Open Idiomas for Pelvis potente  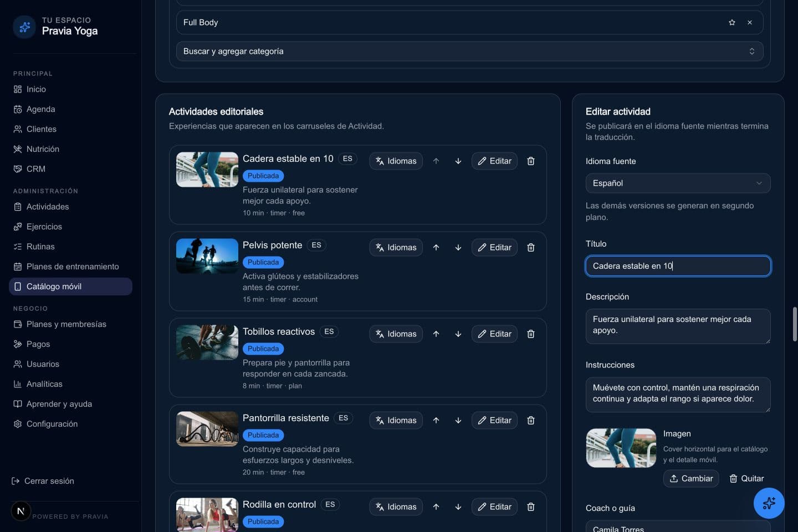[396, 247]
